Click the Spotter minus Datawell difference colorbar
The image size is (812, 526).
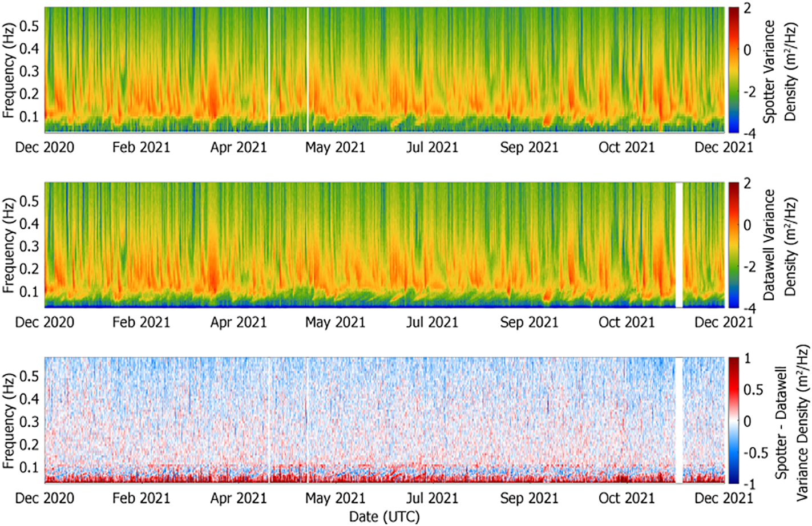click(733, 420)
